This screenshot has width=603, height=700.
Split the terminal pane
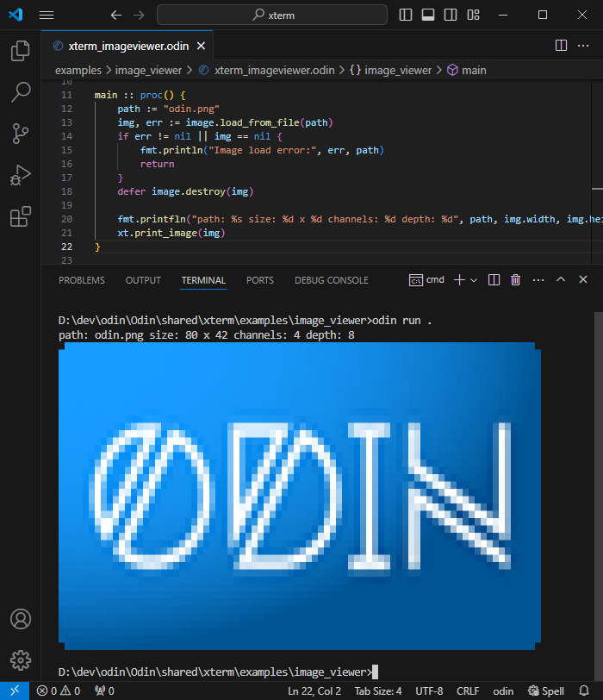(494, 280)
